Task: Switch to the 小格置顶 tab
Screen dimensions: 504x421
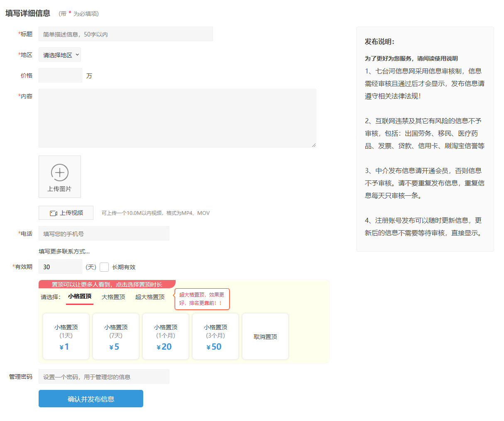Action: 80,297
